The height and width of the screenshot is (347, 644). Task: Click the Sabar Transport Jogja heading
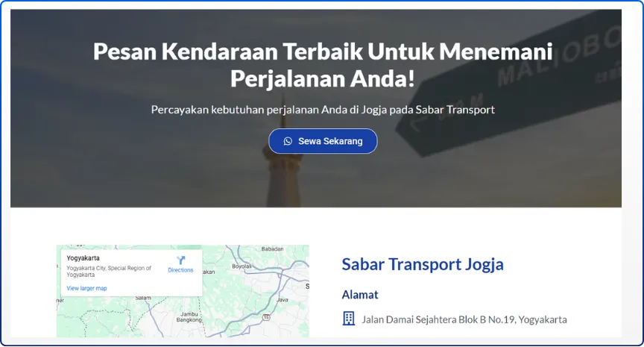pyautogui.click(x=423, y=264)
